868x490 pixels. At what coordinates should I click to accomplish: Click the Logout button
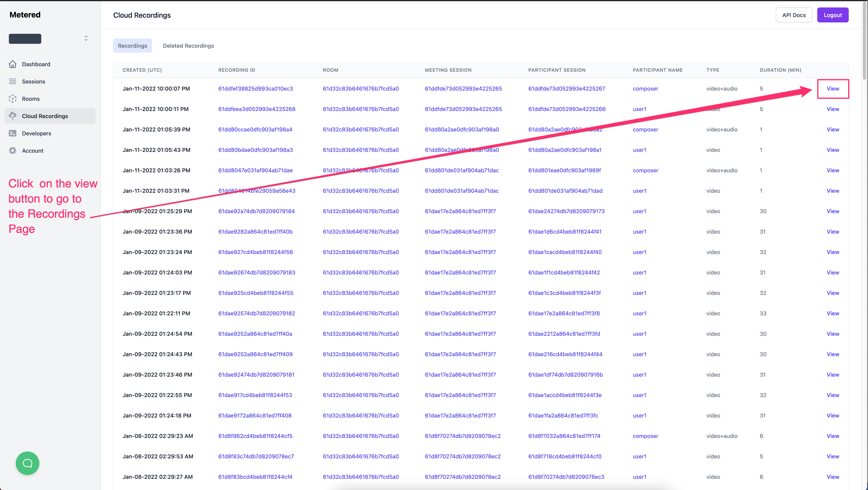coord(833,15)
